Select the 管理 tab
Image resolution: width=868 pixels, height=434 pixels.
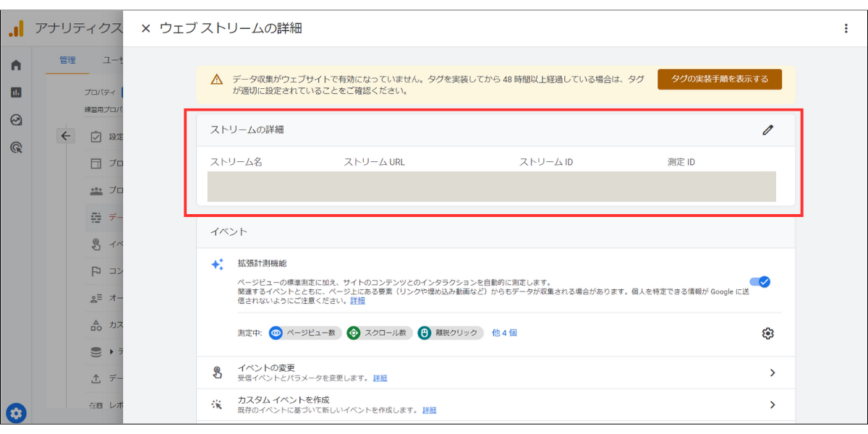(x=67, y=60)
